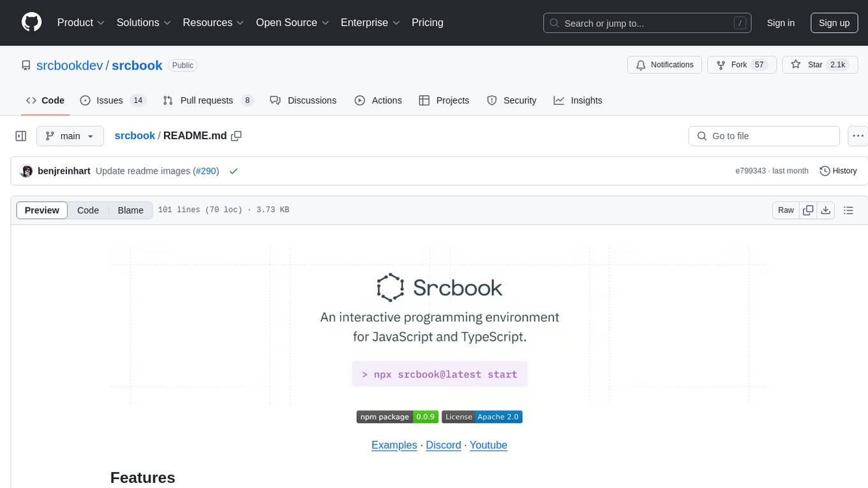Expand the Enterprise menu
This screenshot has height=488, width=868.
[x=370, y=22]
